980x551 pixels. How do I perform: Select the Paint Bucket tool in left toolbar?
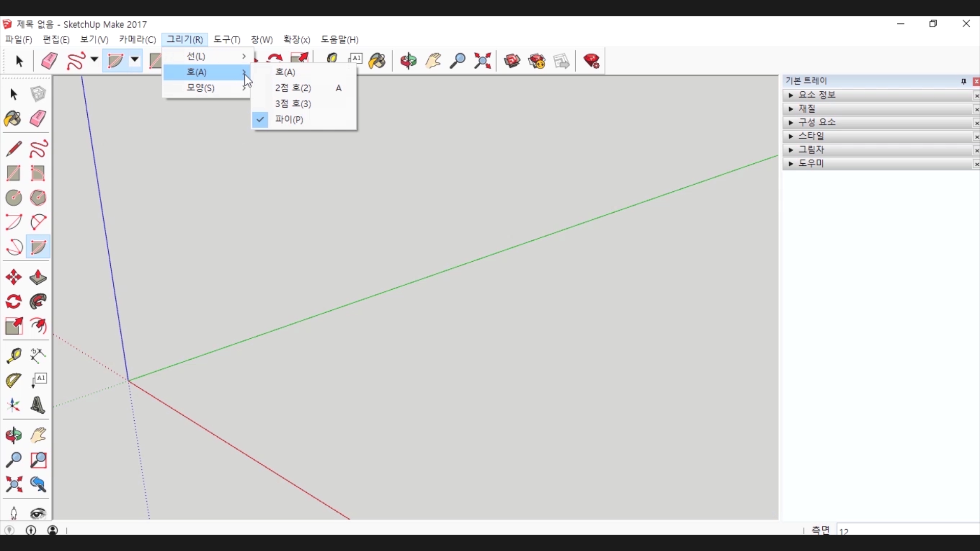[13, 119]
